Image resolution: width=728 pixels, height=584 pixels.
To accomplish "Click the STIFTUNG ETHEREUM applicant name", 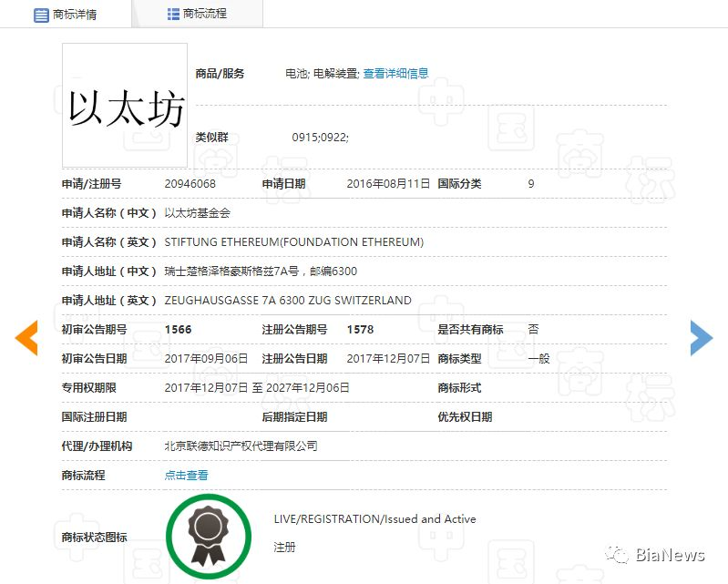I will click(x=293, y=242).
